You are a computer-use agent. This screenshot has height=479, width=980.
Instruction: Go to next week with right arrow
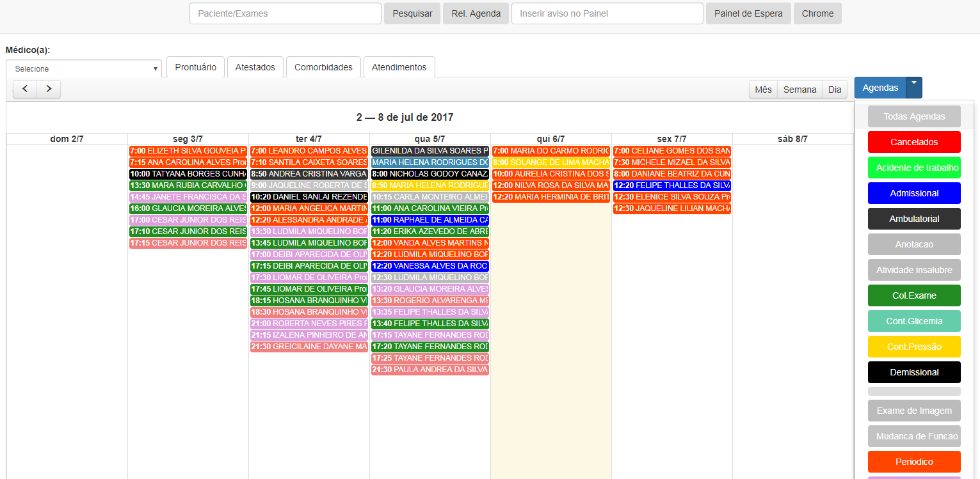tap(49, 89)
